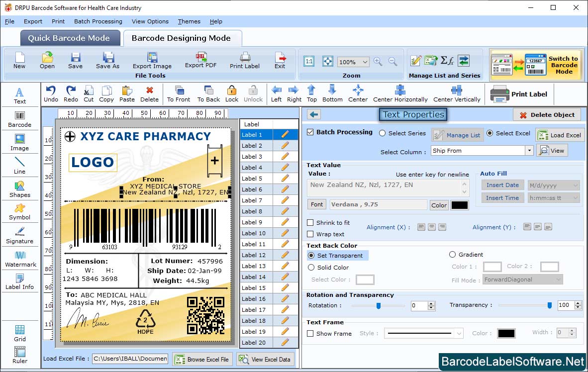
Task: Click the back arrow in Text Properties
Action: point(314,114)
